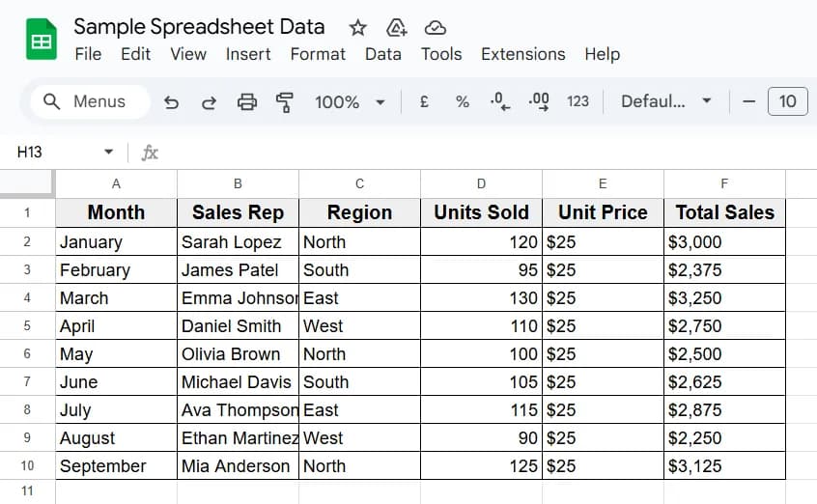The width and height of the screenshot is (817, 504).
Task: Select column E header
Action: click(x=603, y=183)
